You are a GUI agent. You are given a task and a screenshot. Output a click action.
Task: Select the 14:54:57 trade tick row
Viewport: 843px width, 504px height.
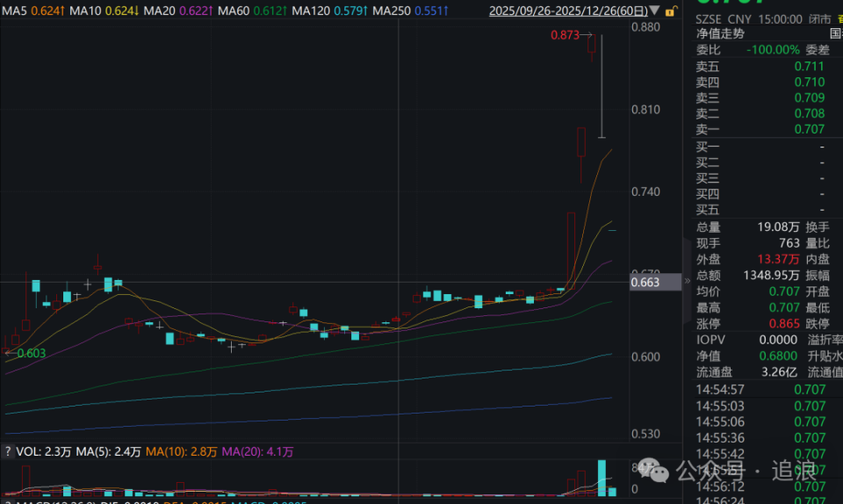pyautogui.click(x=760, y=390)
